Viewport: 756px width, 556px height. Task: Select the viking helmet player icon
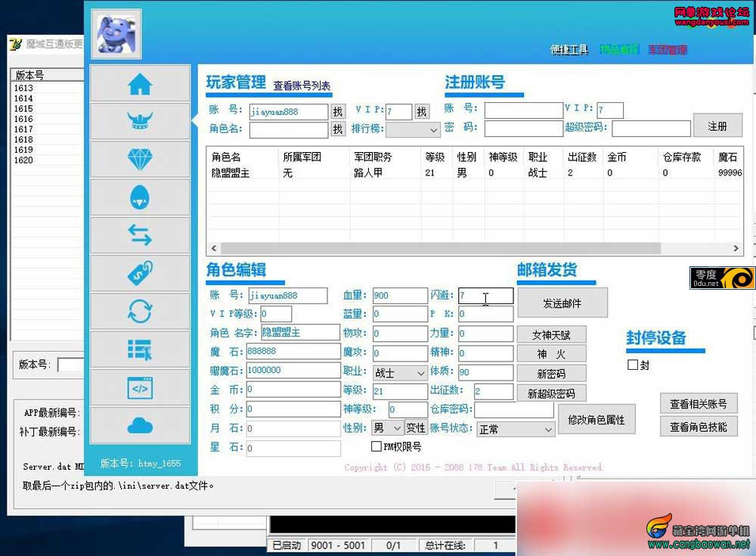[x=140, y=121]
